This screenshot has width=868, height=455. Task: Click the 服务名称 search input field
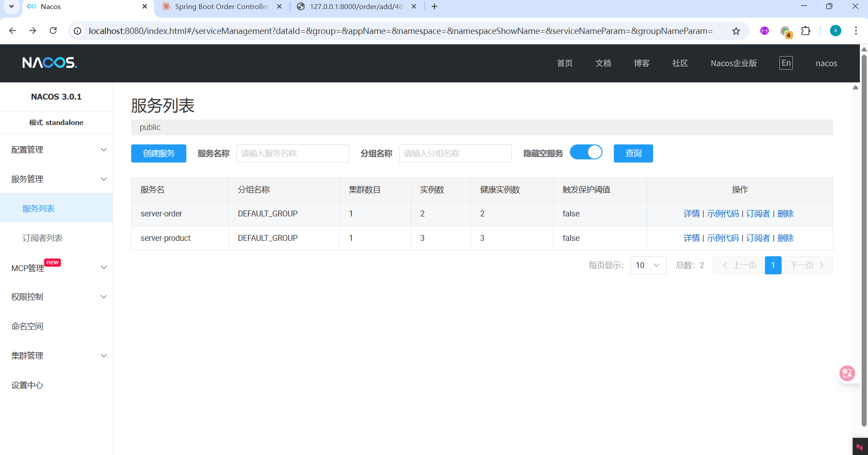(292, 153)
